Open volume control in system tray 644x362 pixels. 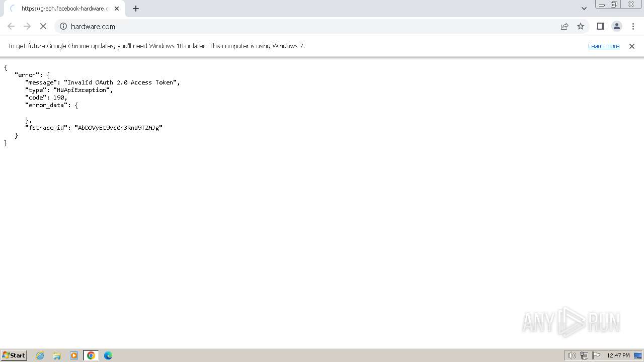coord(572,355)
